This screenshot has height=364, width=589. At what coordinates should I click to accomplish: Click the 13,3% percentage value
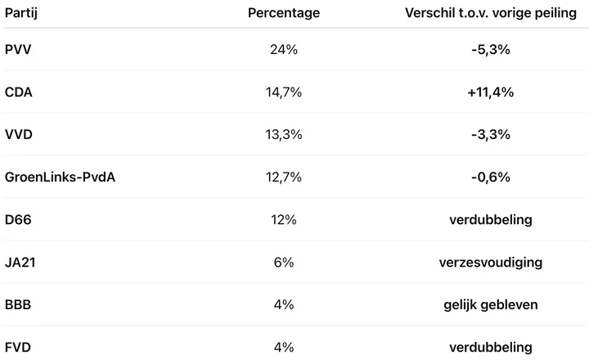[x=284, y=134]
